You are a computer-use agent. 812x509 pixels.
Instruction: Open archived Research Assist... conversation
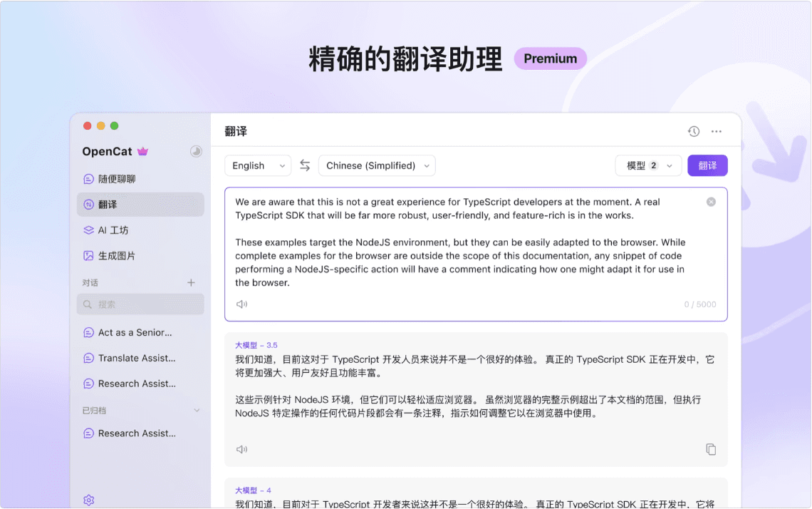click(x=140, y=433)
